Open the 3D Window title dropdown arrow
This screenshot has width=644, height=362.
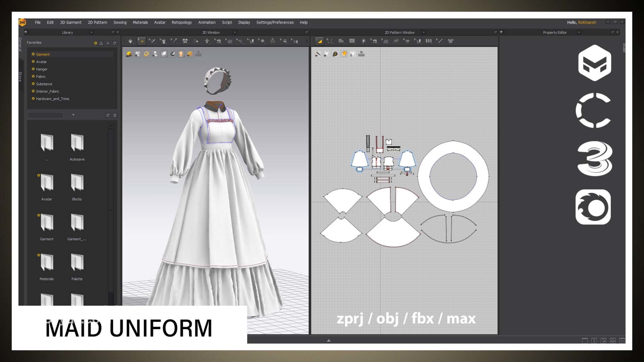(x=235, y=33)
